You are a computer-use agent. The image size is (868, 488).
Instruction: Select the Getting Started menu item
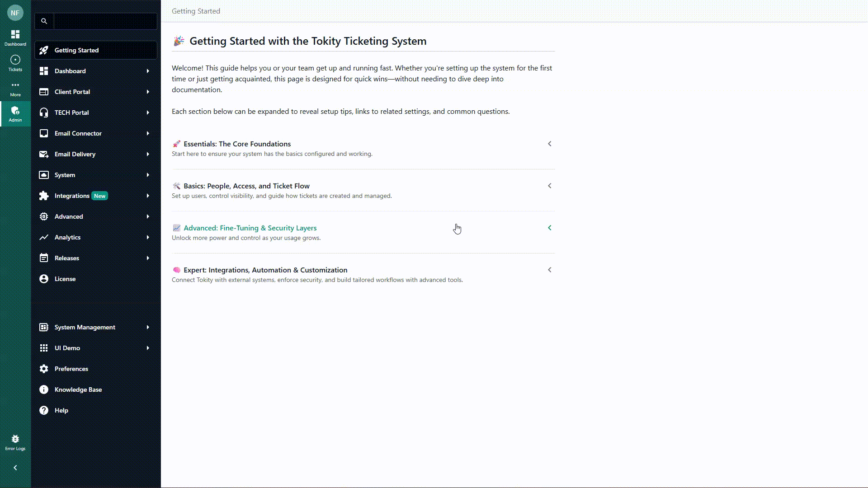click(76, 50)
